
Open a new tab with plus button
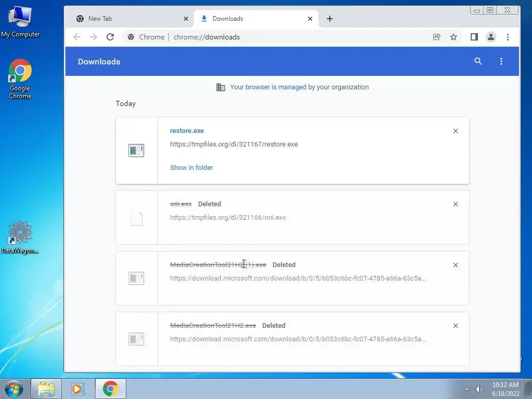coord(330,19)
